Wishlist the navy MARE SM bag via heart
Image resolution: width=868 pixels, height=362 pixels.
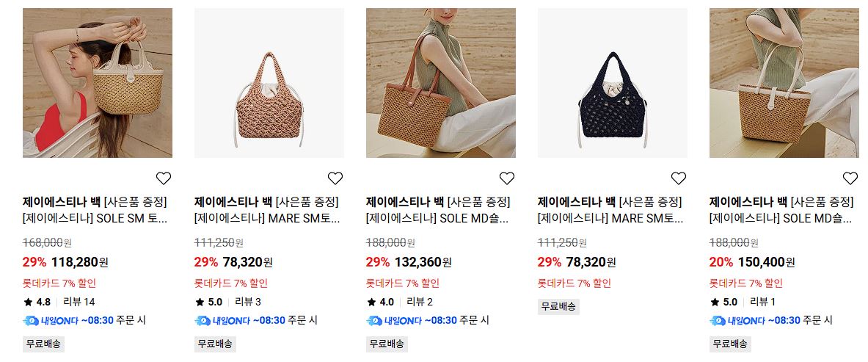click(678, 178)
